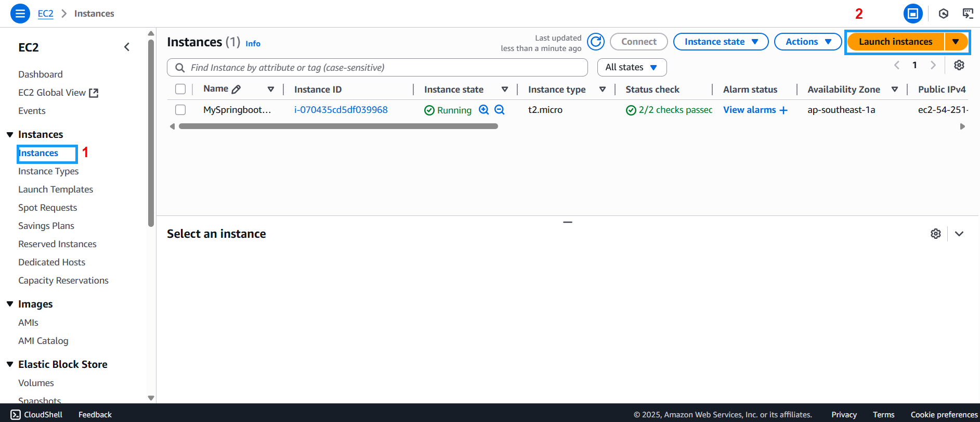Open the blue square icon in top bar

pyautogui.click(x=913, y=14)
